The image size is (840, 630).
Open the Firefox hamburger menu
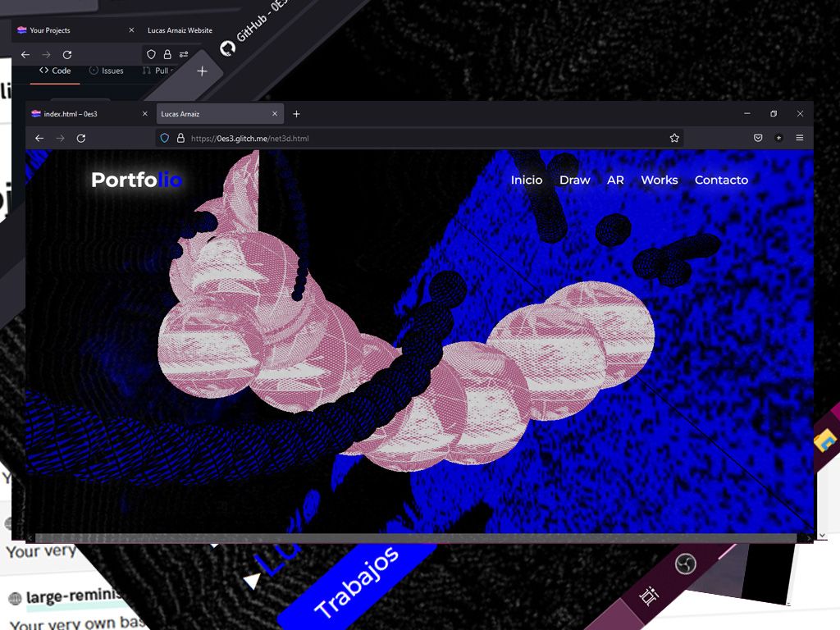799,138
